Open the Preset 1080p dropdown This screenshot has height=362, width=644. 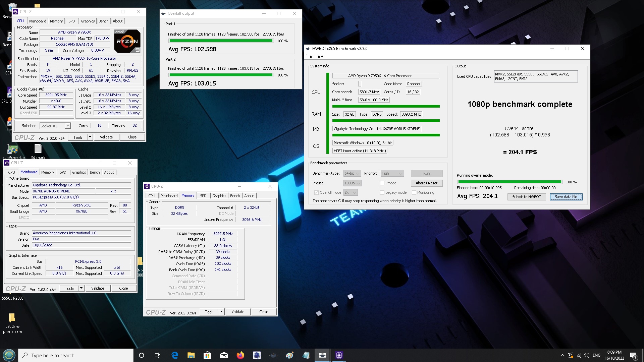[353, 183]
